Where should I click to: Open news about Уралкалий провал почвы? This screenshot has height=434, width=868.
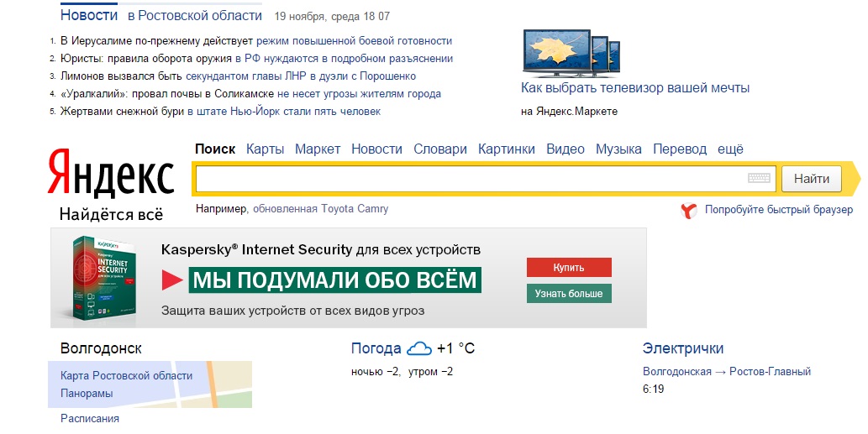click(x=250, y=94)
